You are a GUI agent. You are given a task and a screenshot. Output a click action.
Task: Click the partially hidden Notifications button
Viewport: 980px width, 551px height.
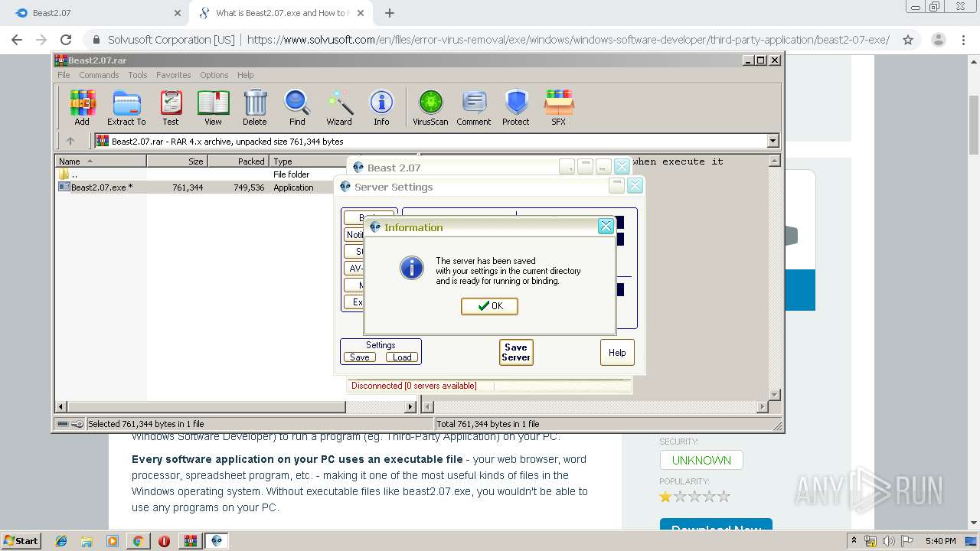(x=354, y=235)
